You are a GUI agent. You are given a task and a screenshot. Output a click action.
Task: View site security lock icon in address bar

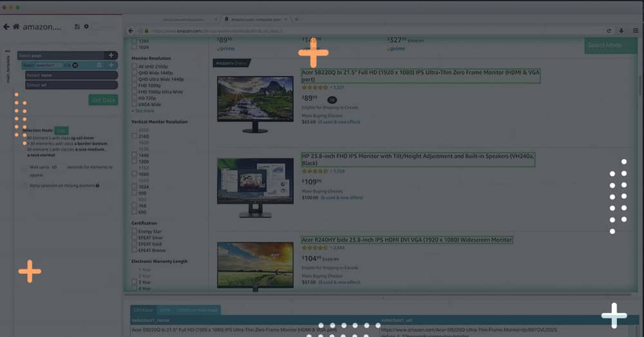tap(146, 31)
